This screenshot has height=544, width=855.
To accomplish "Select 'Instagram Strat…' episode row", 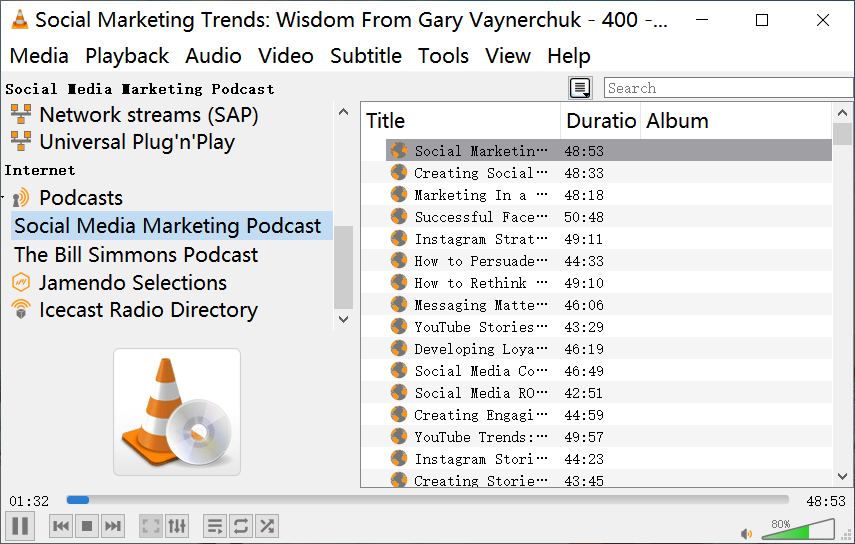I will 609,239.
